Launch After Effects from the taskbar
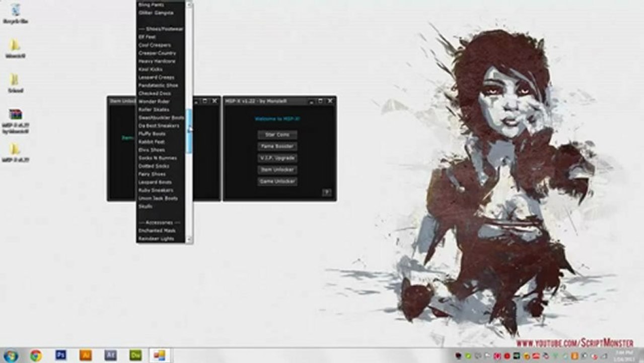The image size is (644, 363). point(110,355)
